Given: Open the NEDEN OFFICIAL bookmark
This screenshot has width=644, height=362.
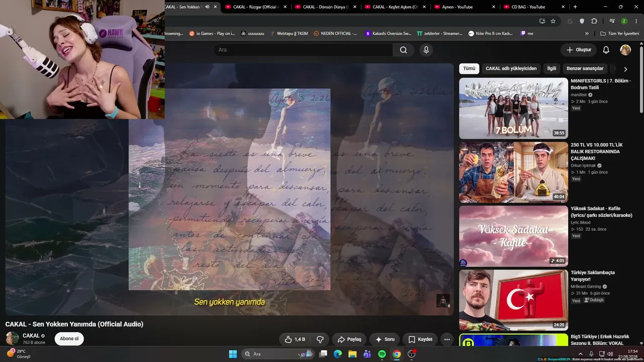Looking at the screenshot, I should [x=335, y=33].
